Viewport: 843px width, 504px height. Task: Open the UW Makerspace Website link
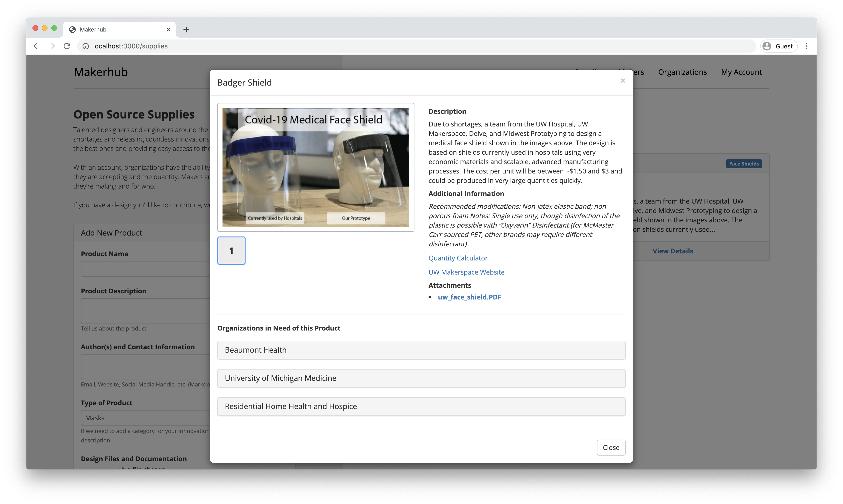click(466, 272)
